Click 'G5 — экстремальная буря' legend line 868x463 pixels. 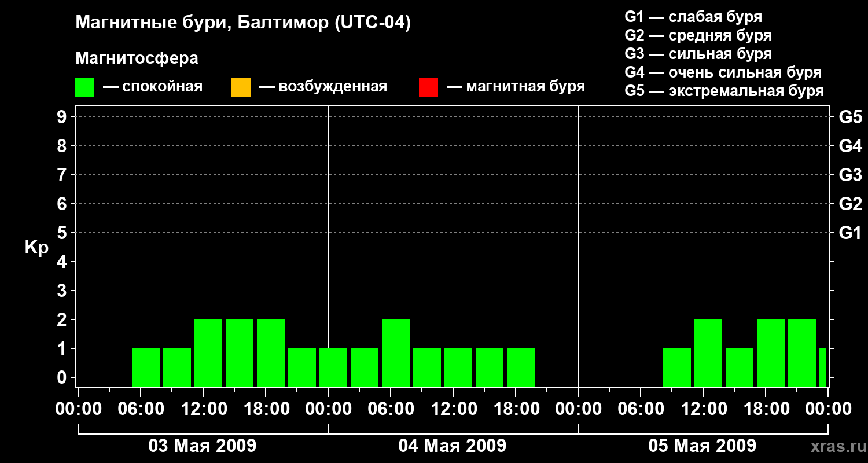pos(724,91)
